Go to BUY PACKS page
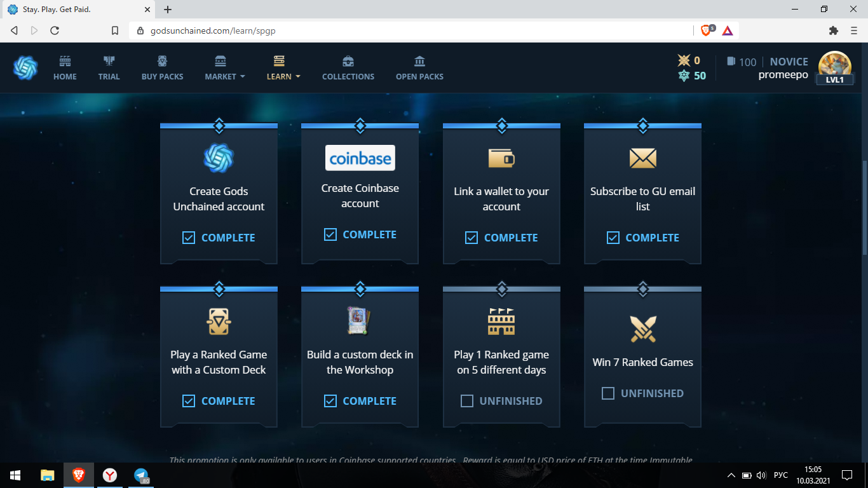Screen dimensions: 868x488 coord(162,68)
